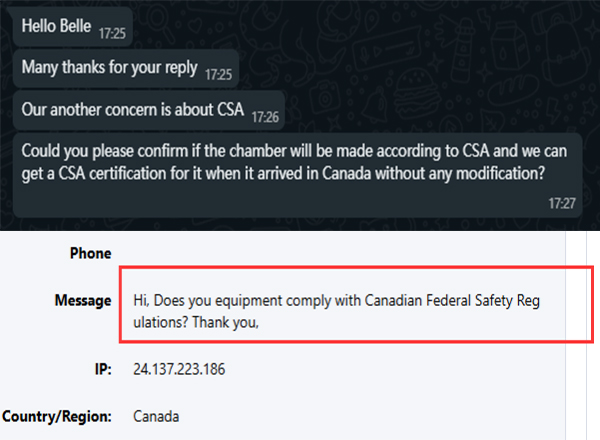Click the "Phone" field label
This screenshot has height=440, width=600.
click(x=90, y=253)
